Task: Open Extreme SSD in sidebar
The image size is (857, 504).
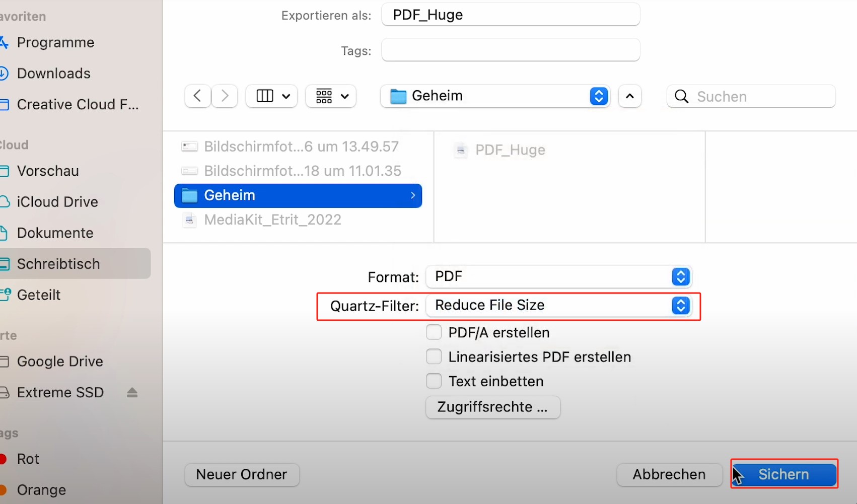Action: click(x=60, y=393)
